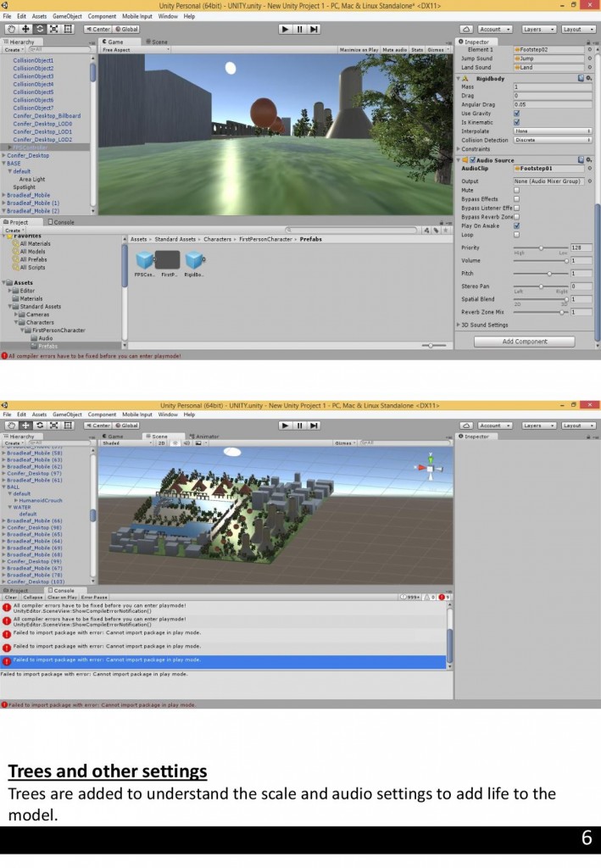
Task: Switch to the Animator tab
Action: pos(204,436)
